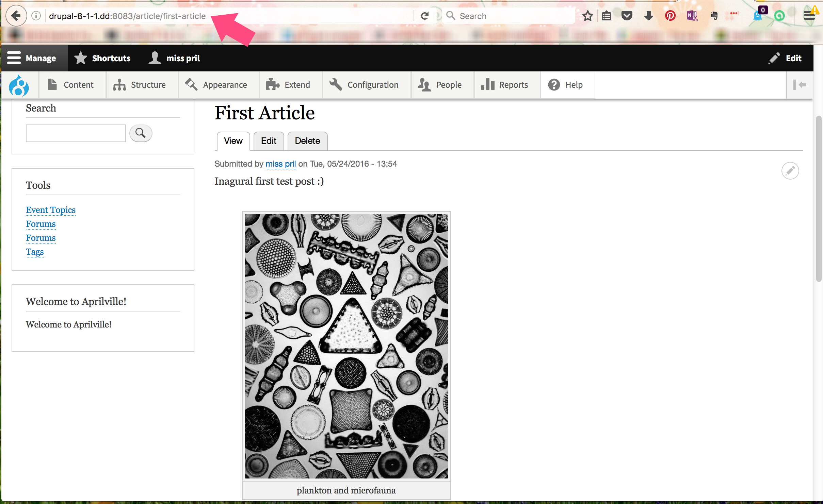Click the 'Inagural first test post' text

(269, 181)
